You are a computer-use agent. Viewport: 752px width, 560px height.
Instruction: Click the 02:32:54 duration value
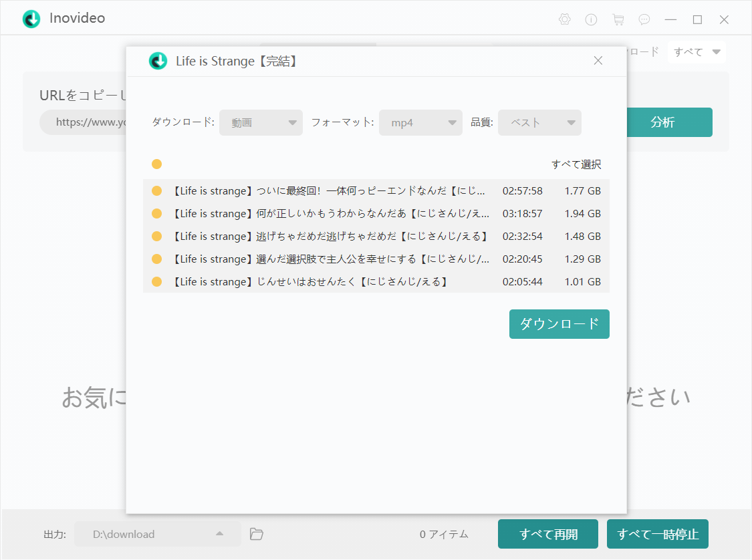click(x=523, y=236)
